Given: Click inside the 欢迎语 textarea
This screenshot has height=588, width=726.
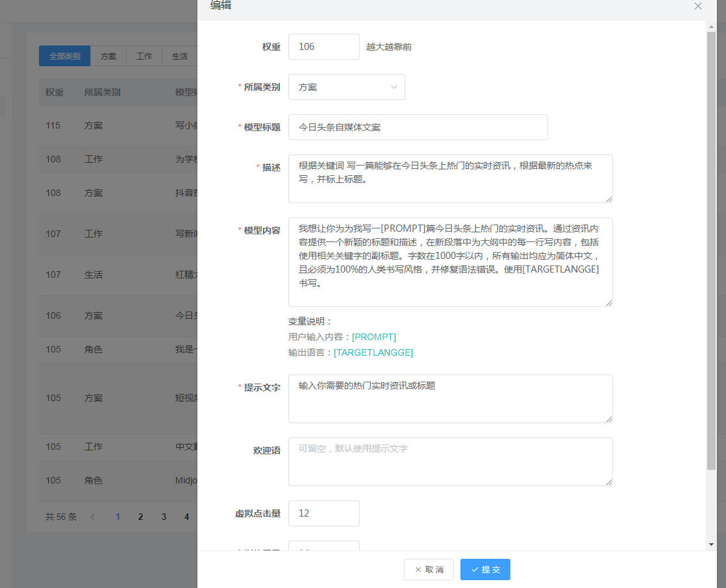Looking at the screenshot, I should click(x=450, y=461).
